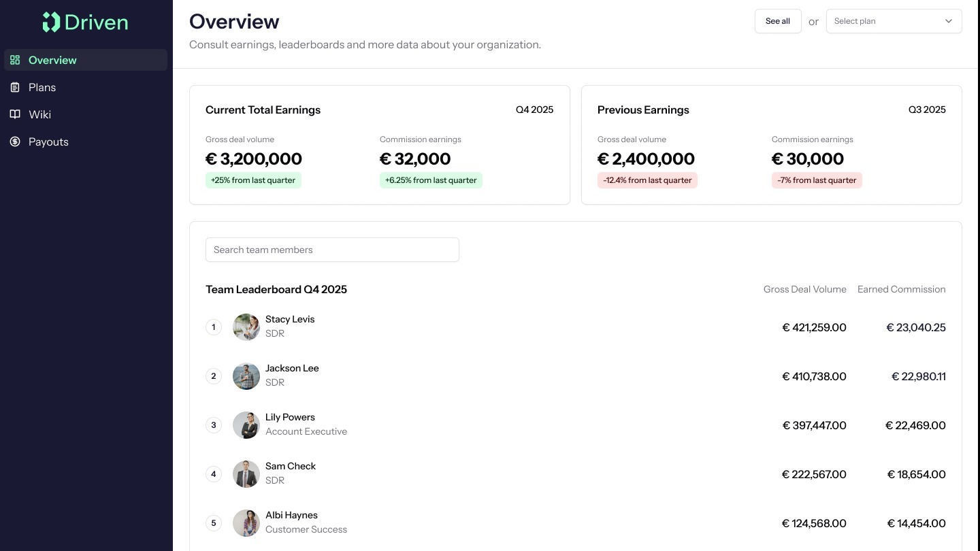Click Stacy Levis's avatar photo

246,327
